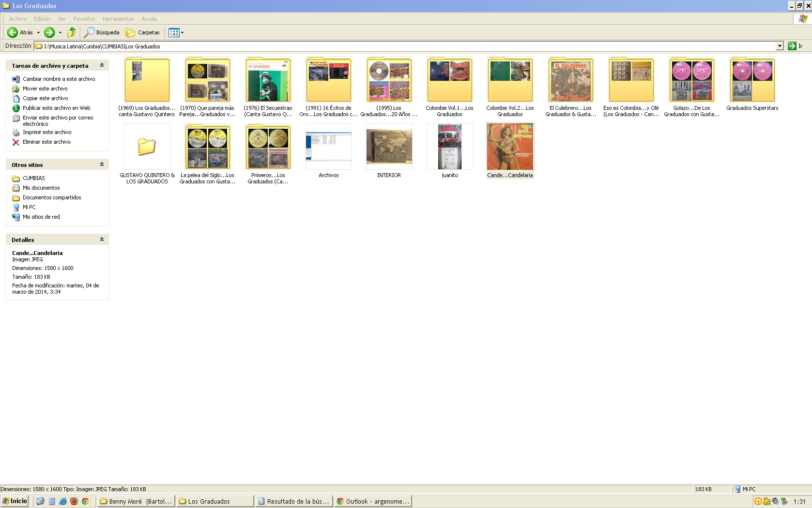Image resolution: width=812 pixels, height=508 pixels.
Task: Open the Favoritos menu
Action: coord(84,19)
